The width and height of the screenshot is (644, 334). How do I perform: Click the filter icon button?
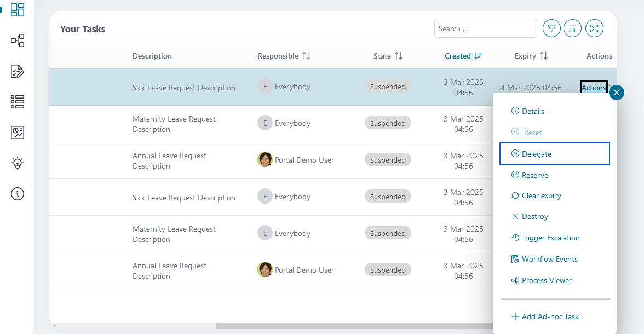[x=551, y=28]
